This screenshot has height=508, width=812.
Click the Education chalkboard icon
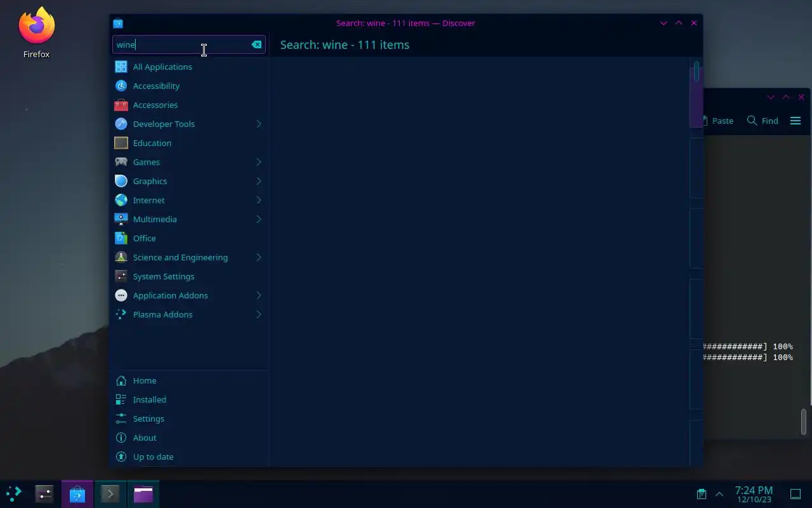[121, 143]
